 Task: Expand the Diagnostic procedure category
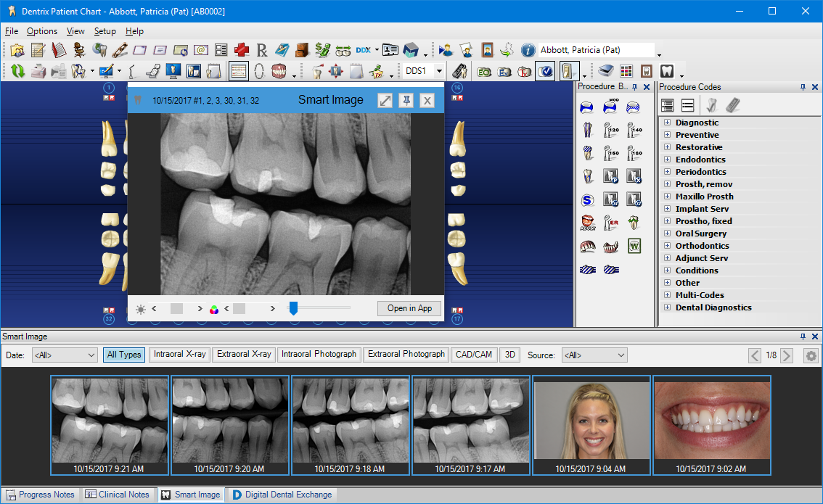667,123
